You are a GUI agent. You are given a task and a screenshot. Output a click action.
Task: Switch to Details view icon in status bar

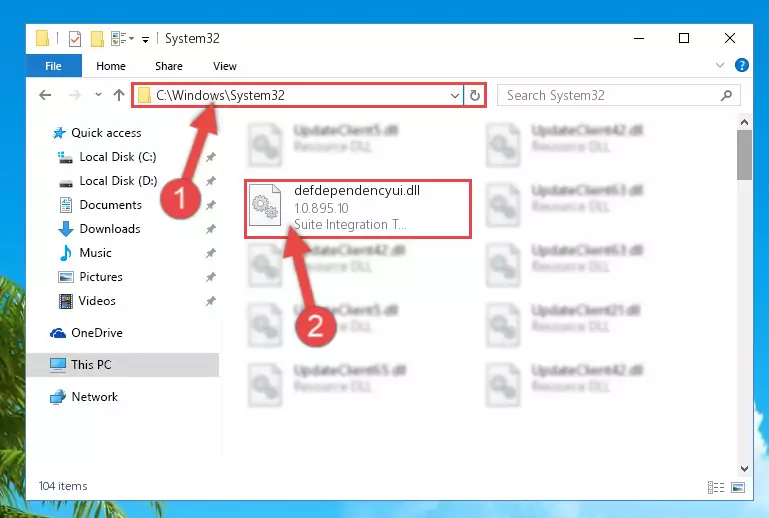(716, 487)
